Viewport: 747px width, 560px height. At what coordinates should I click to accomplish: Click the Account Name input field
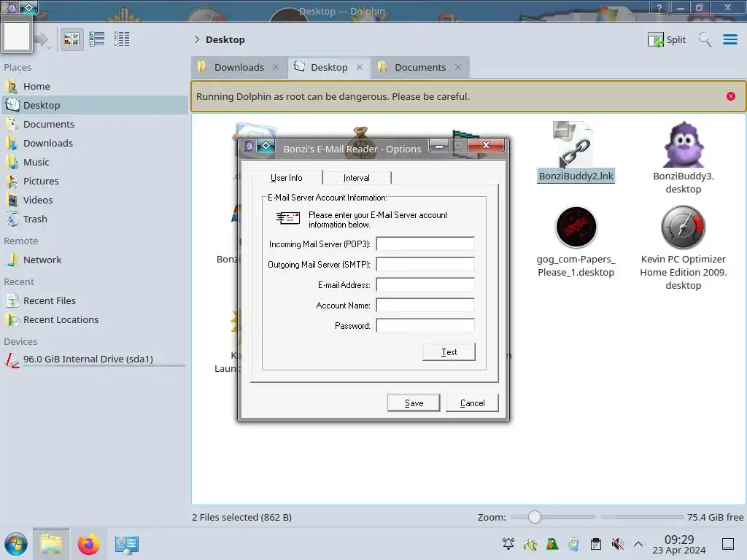click(425, 306)
